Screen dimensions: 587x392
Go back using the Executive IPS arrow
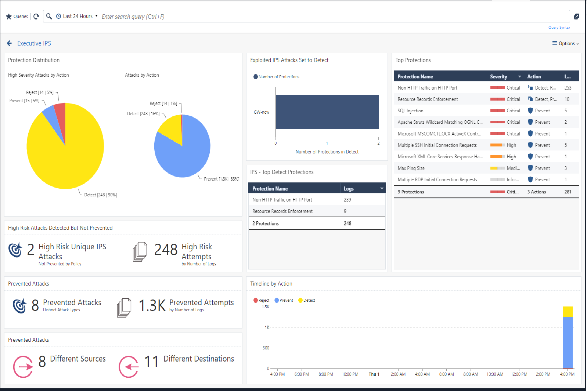(x=10, y=43)
